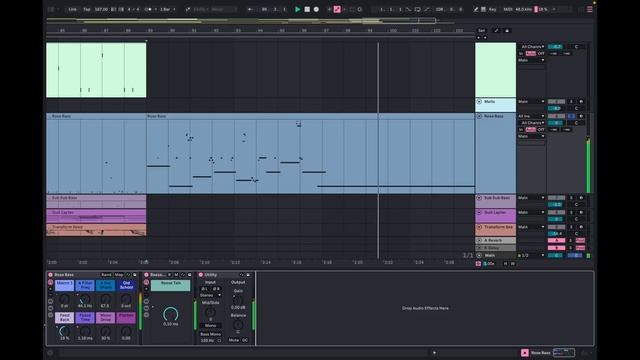Screen dimensions: 640x360
Task: Toggle the Rose Bass rack device activator
Action: [x=51, y=275]
